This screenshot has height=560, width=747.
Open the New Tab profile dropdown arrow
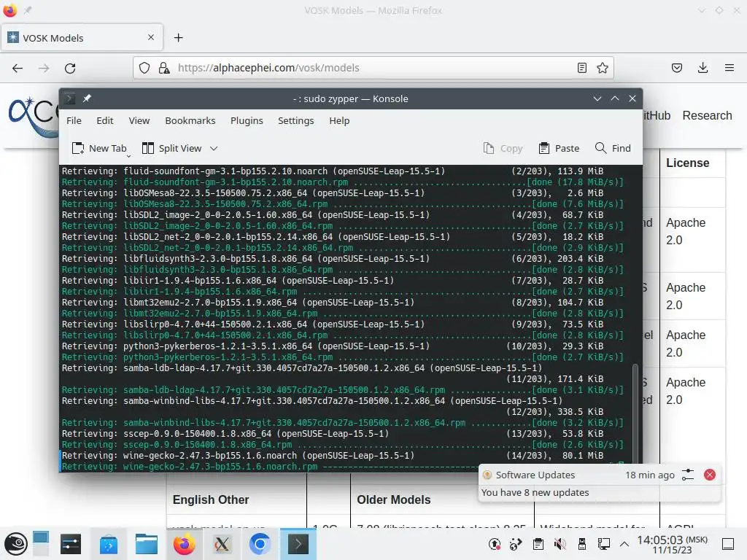pyautogui.click(x=128, y=155)
